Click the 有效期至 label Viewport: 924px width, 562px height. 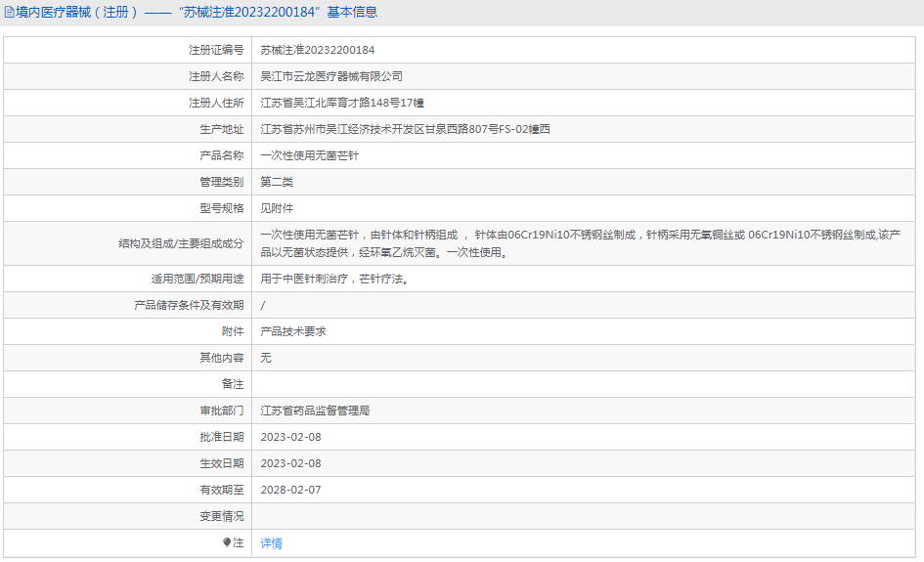222,490
